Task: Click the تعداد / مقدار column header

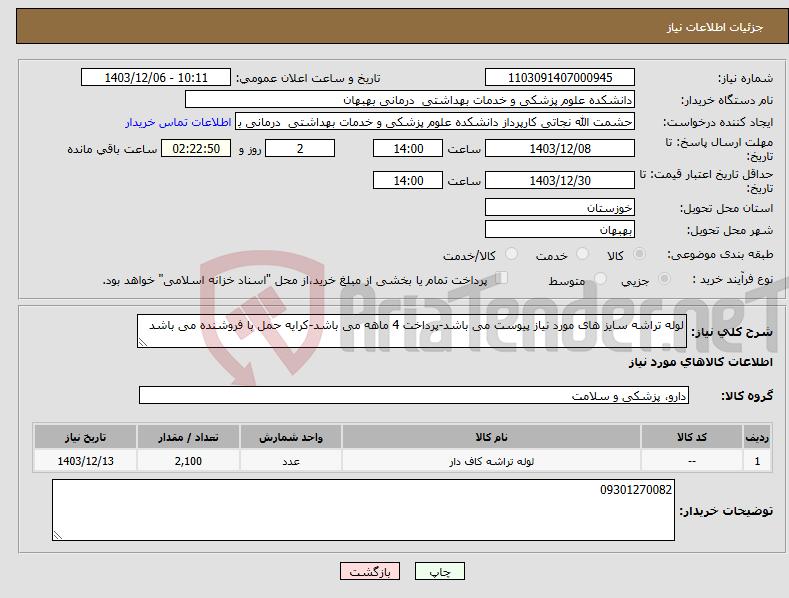Action: point(188,437)
